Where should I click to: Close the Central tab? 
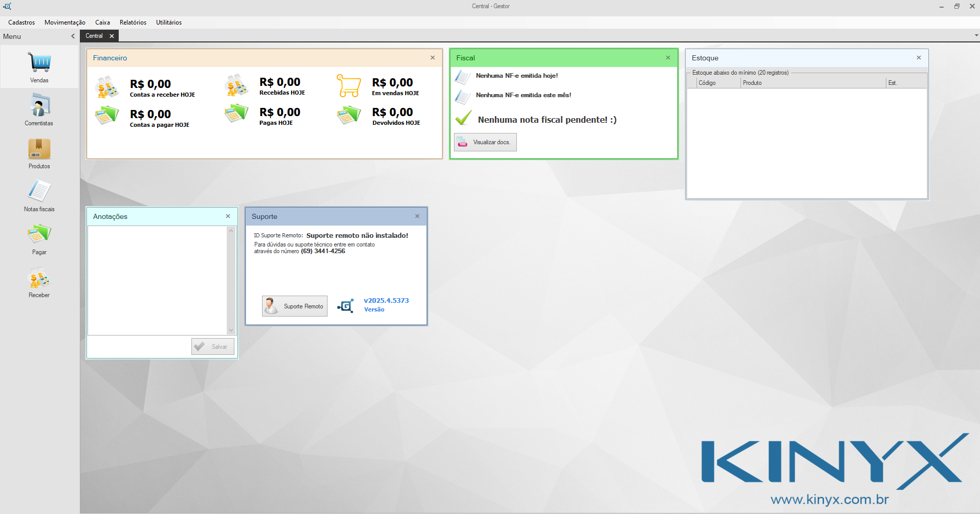[112, 36]
